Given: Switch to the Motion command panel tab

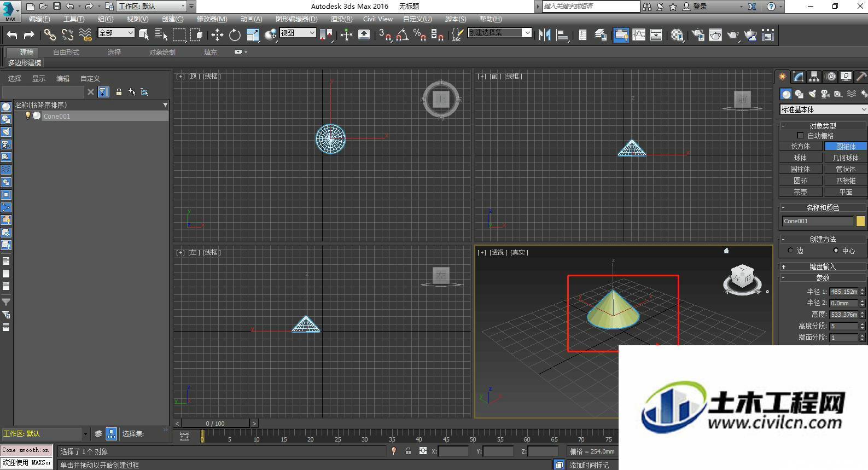Looking at the screenshot, I should click(831, 77).
